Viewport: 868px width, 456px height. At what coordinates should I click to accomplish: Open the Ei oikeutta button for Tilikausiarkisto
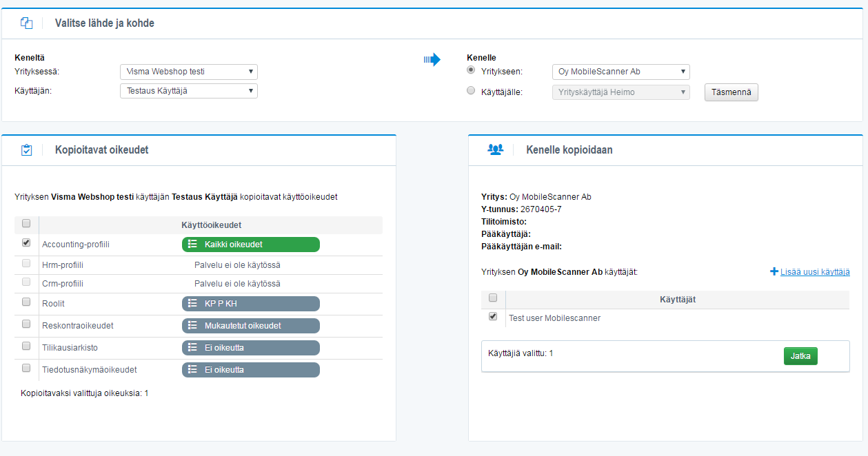coord(251,348)
